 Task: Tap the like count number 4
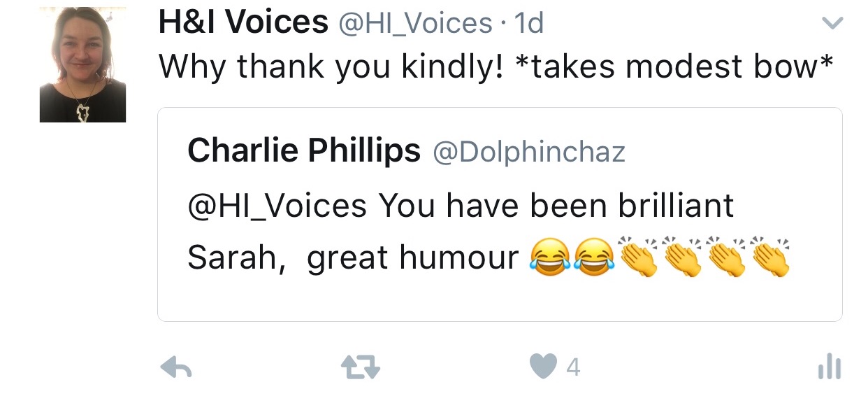[x=573, y=367]
